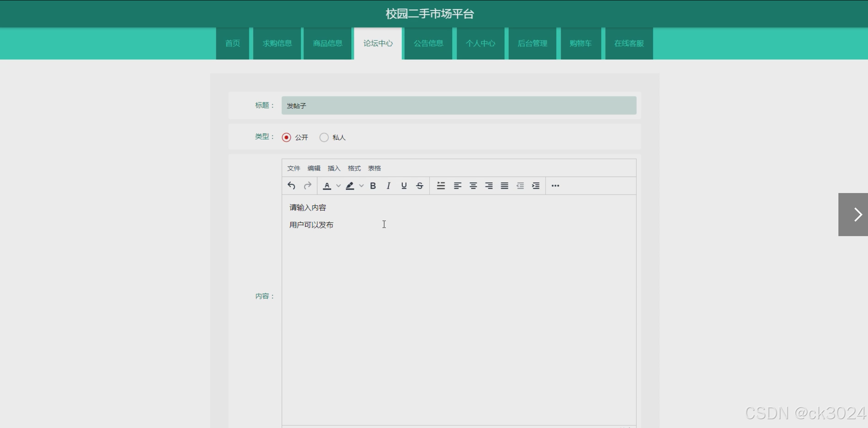The image size is (868, 428).
Task: Click the 标题 title input field
Action: coord(459,105)
